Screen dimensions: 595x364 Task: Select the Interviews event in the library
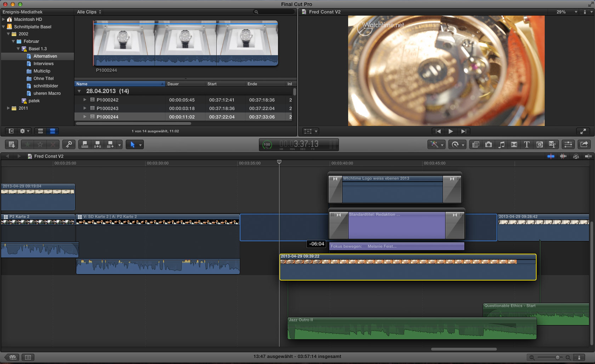[x=44, y=64]
